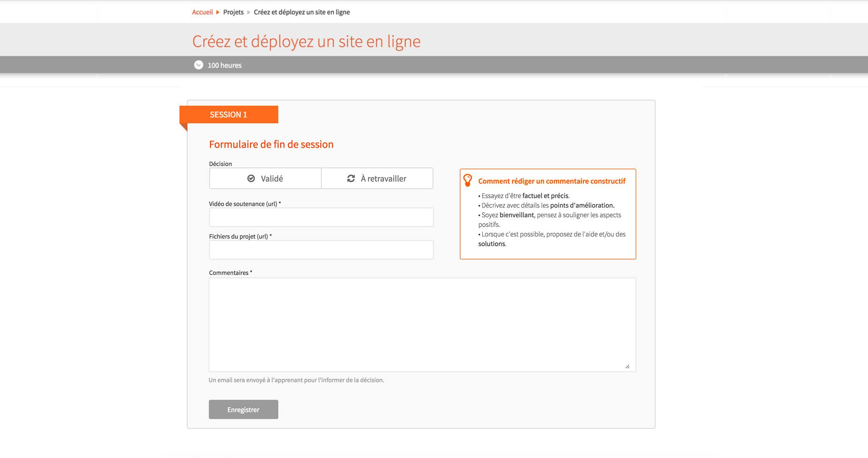
Task: Select the Validé decision option
Action: tap(265, 178)
